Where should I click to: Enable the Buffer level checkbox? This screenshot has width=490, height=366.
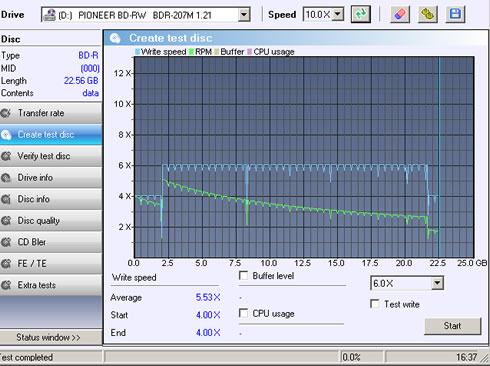[244, 276]
